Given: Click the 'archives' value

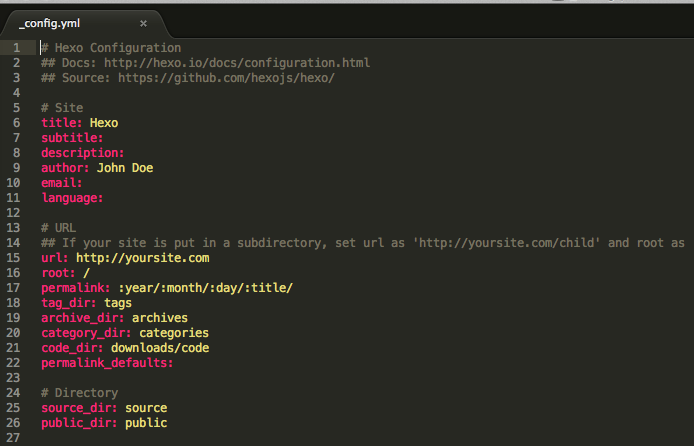Looking at the screenshot, I should point(160,318).
